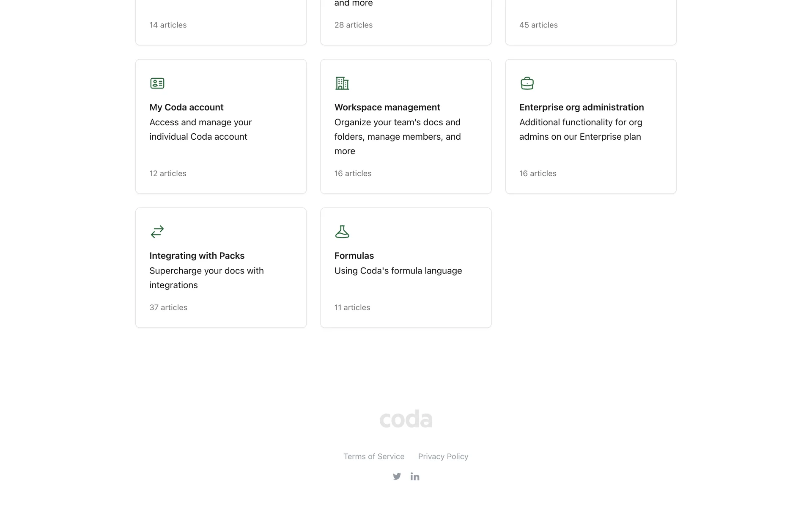This screenshot has height=508, width=812.
Task: Open the Terms of Service link
Action: point(374,456)
